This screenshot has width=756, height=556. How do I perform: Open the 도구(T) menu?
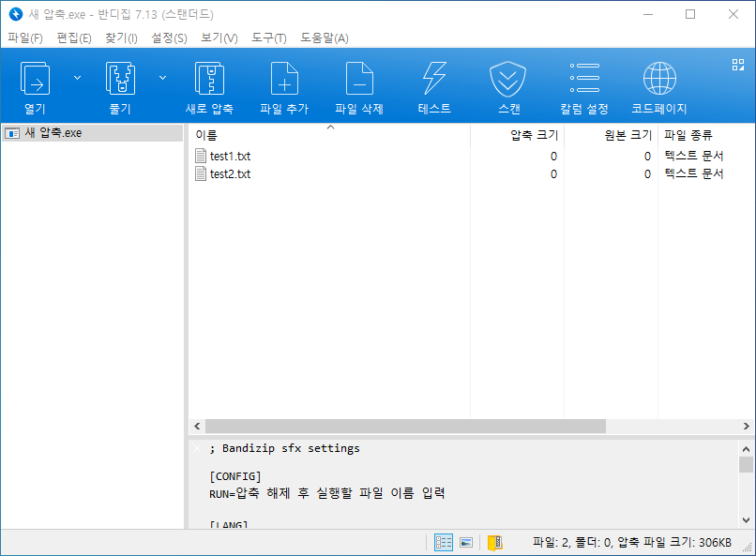point(269,38)
